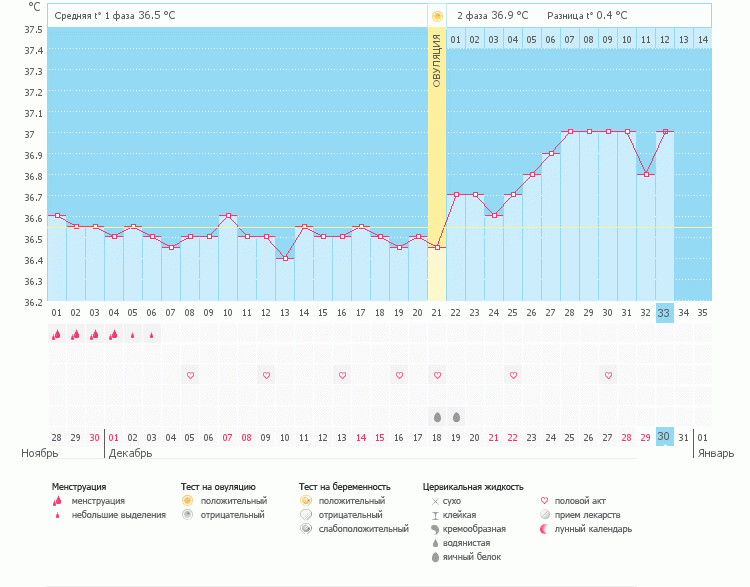
Task: Click the positive ovulation test icon at top
Action: click(437, 16)
